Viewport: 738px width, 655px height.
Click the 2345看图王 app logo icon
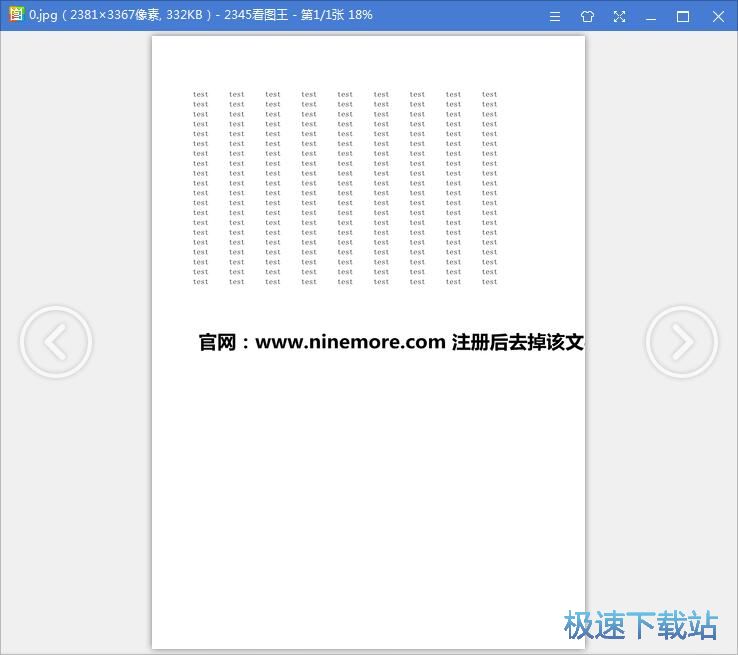pyautogui.click(x=16, y=15)
